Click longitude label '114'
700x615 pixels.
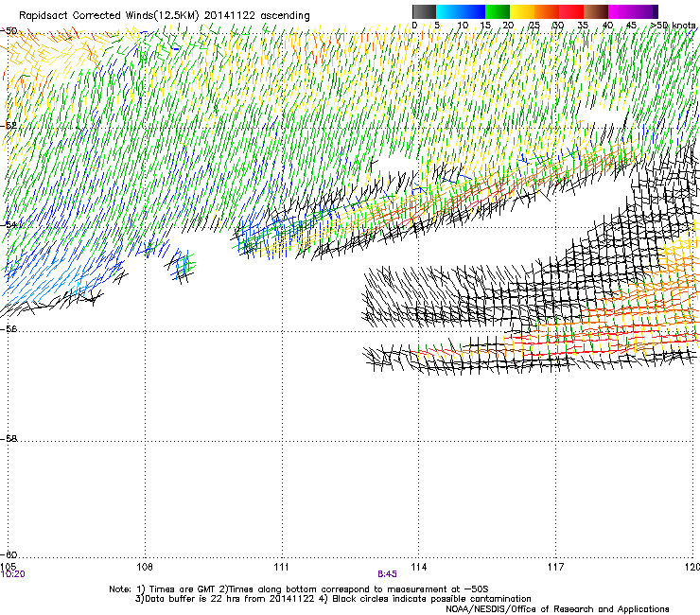tap(419, 567)
